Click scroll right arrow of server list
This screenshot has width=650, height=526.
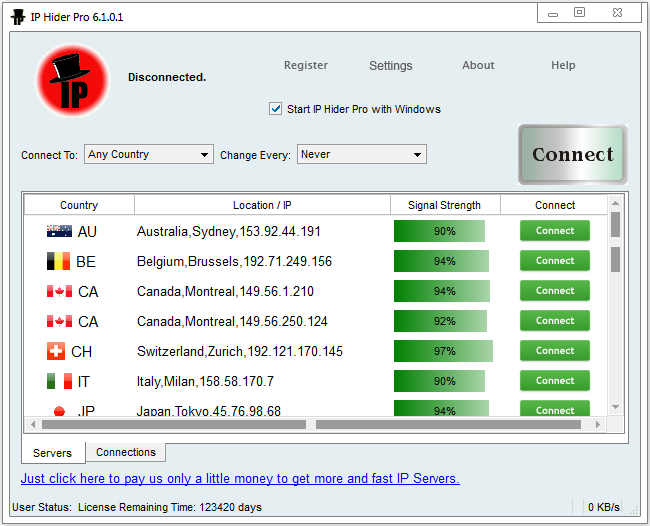(x=598, y=424)
